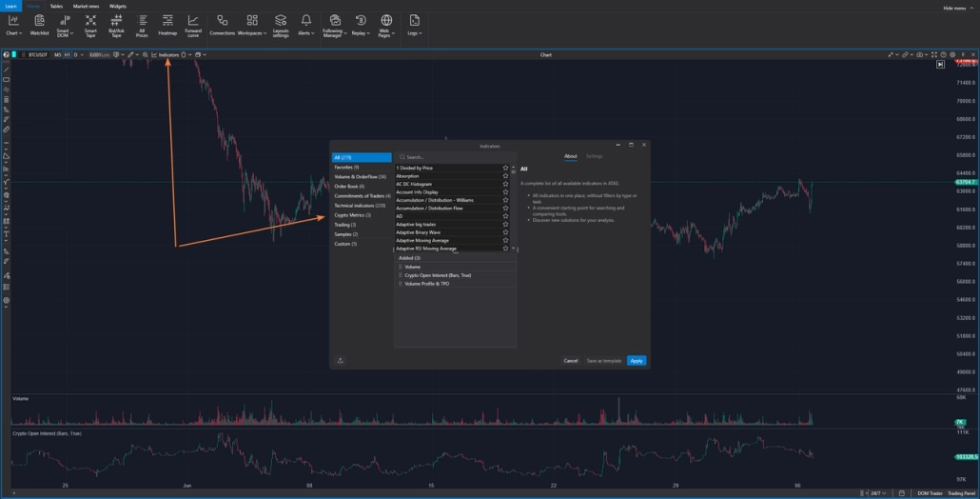Expand the Following Manager dropdown
The width and height of the screenshot is (980, 499).
click(x=345, y=33)
